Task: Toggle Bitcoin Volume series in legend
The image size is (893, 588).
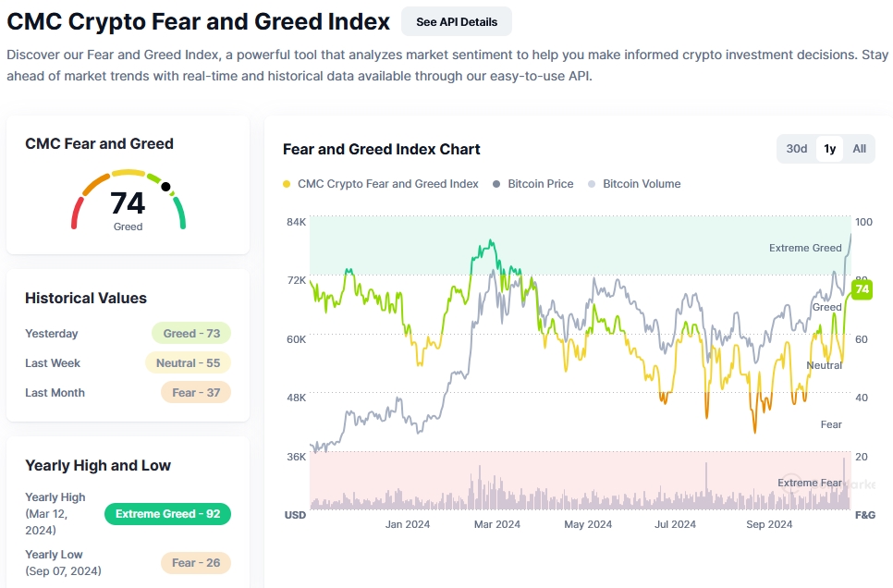Action: pos(641,184)
